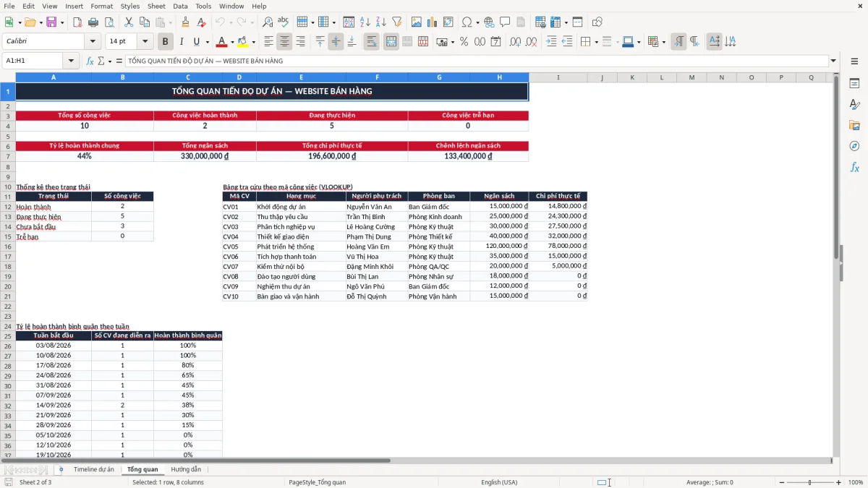The image size is (868, 488).
Task: Click the Export as PDF icon
Action: (x=77, y=22)
